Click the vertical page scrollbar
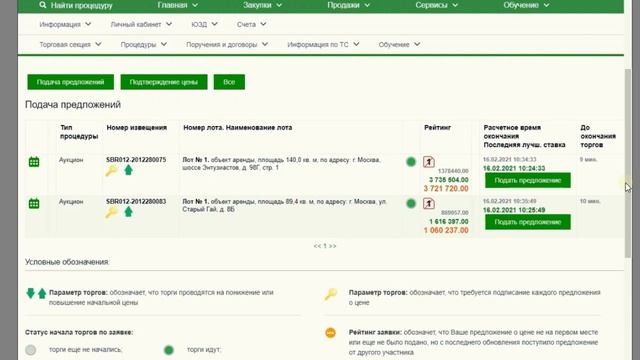640x360 pixels. (628, 163)
